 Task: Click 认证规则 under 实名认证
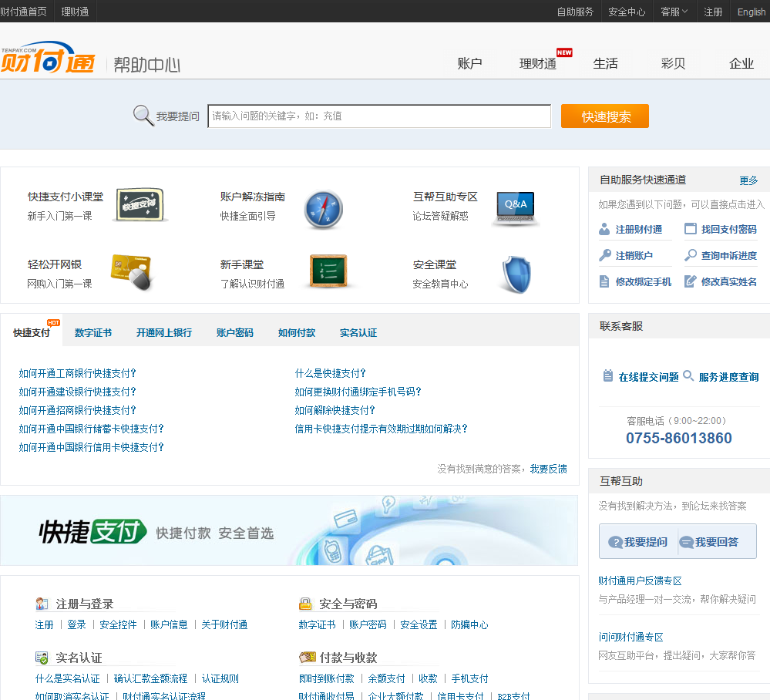[x=220, y=679]
